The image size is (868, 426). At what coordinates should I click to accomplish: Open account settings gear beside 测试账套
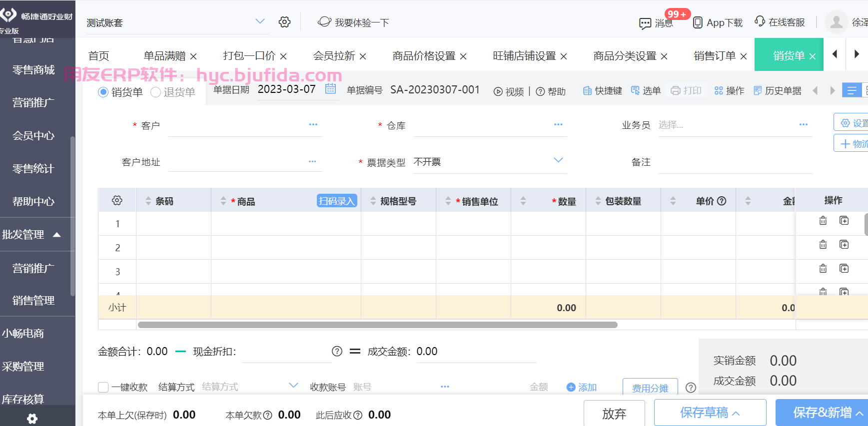click(x=284, y=22)
